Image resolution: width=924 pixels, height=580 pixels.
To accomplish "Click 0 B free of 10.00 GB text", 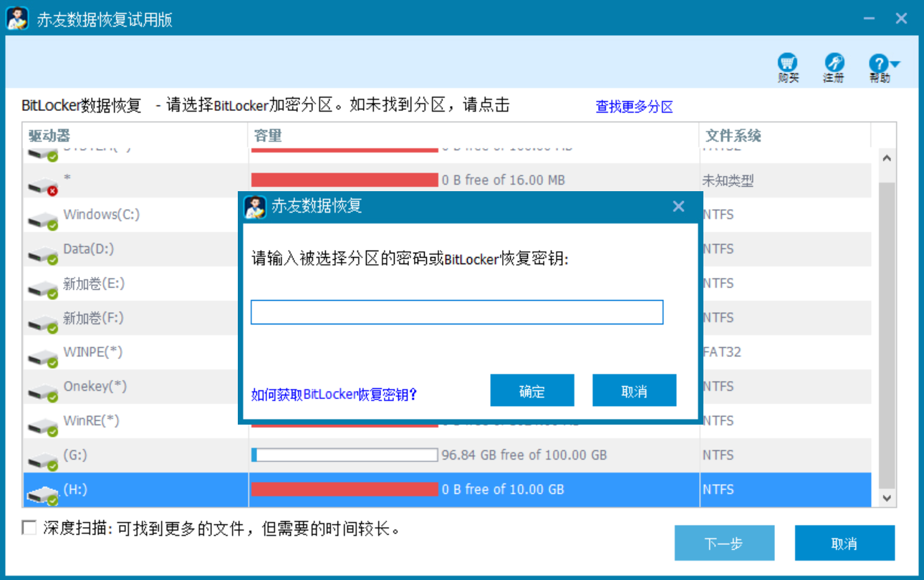I will pyautogui.click(x=503, y=489).
